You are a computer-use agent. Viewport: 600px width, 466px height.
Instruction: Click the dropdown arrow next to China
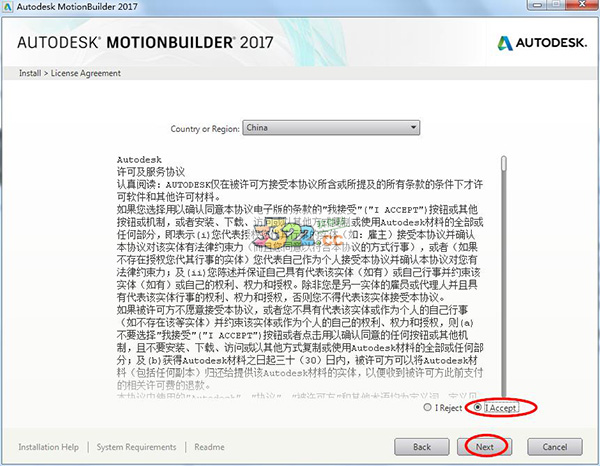pos(413,127)
